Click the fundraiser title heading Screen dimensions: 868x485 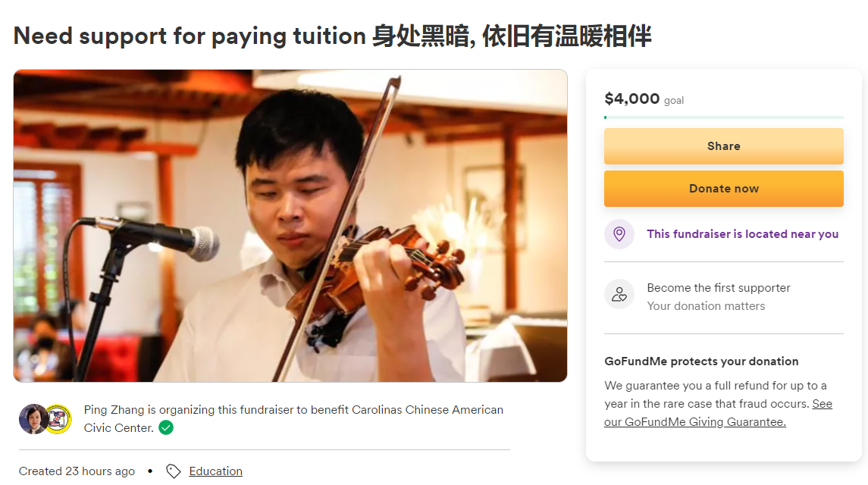(332, 36)
